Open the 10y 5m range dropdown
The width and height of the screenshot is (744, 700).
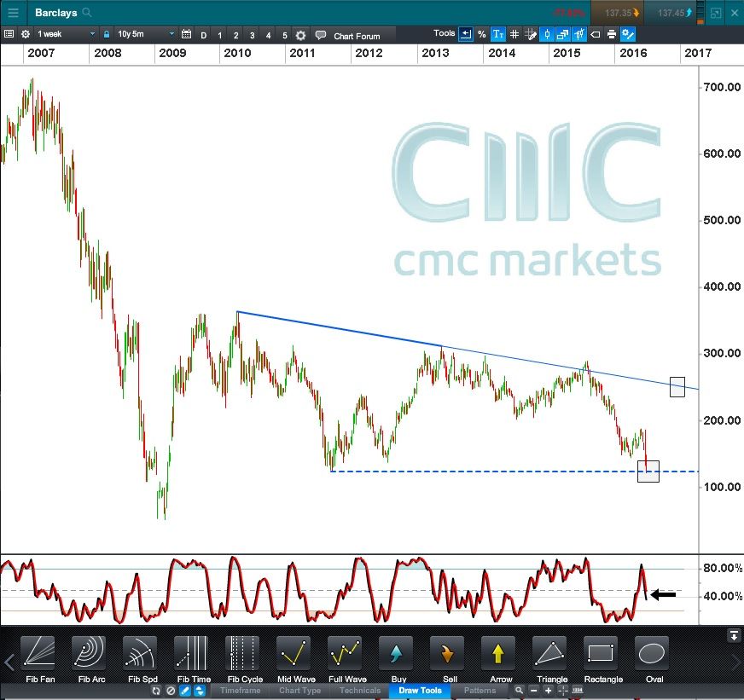pyautogui.click(x=145, y=34)
